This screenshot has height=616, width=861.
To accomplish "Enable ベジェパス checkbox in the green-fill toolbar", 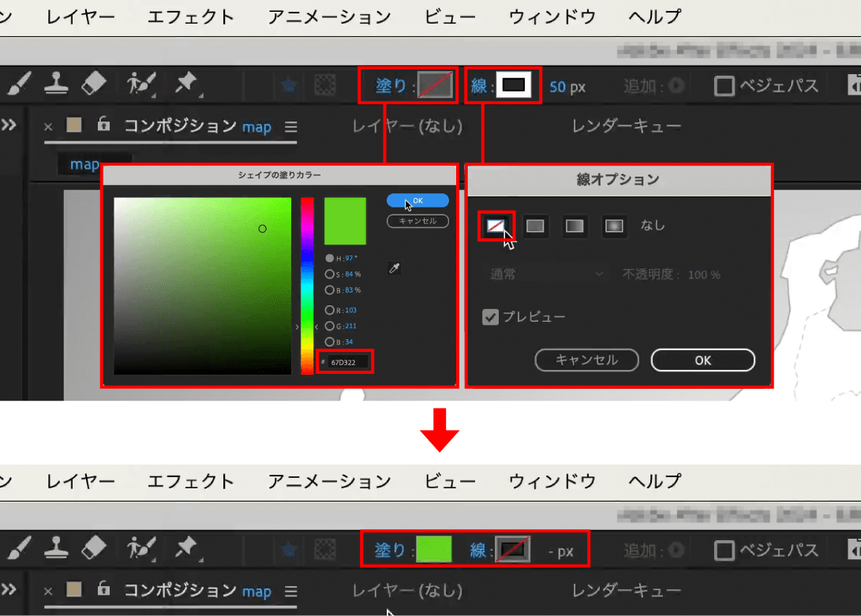I will 724,550.
